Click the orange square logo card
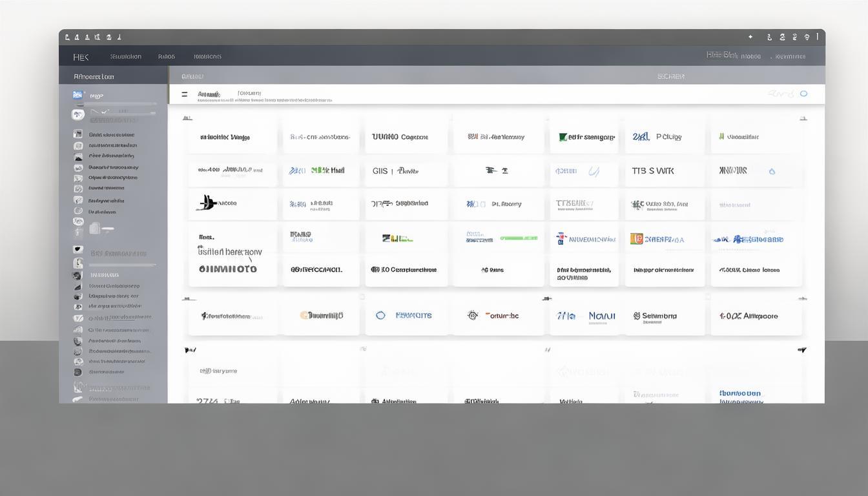The image size is (868, 496). 636,239
